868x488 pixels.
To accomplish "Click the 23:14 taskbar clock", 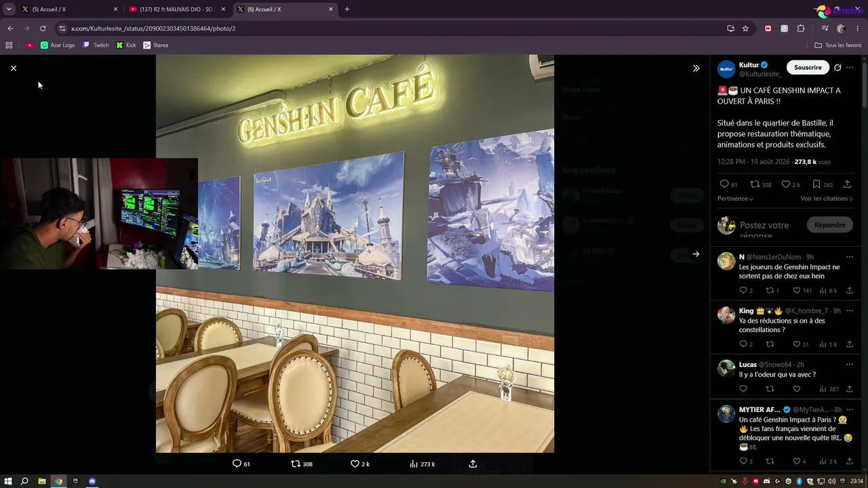I will click(x=856, y=481).
